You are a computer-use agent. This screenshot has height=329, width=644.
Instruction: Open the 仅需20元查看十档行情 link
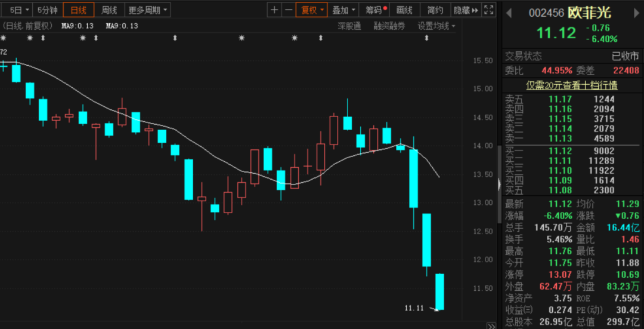(x=571, y=85)
